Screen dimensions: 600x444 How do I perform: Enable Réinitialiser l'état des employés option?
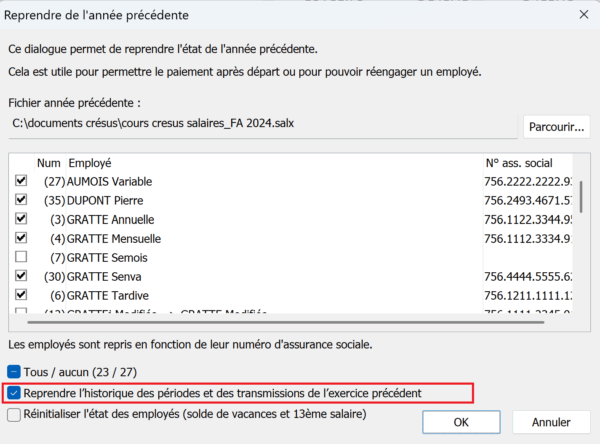[14, 414]
